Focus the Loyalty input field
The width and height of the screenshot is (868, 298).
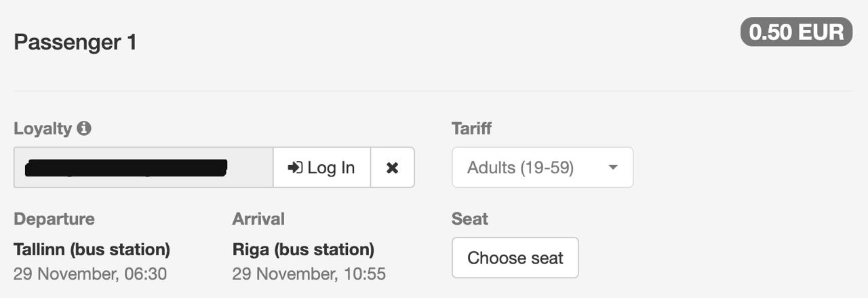144,168
